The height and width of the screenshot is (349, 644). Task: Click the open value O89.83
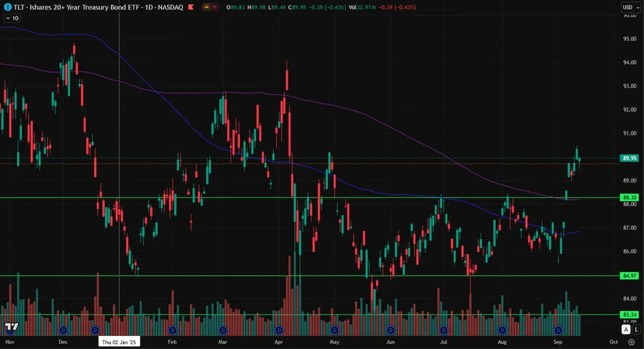click(236, 7)
